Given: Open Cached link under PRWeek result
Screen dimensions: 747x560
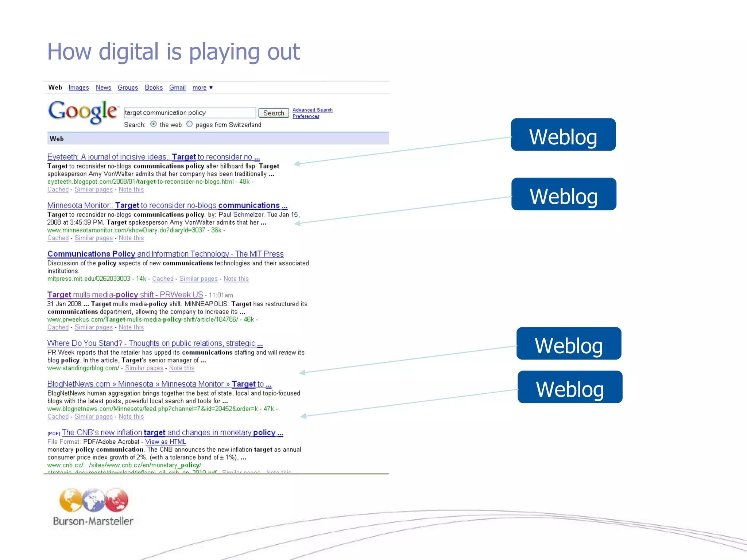Looking at the screenshot, I should (58, 327).
